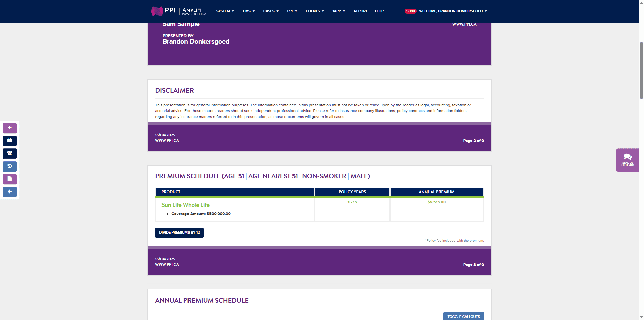Click the 1 - 15 policy years value

[x=352, y=202]
